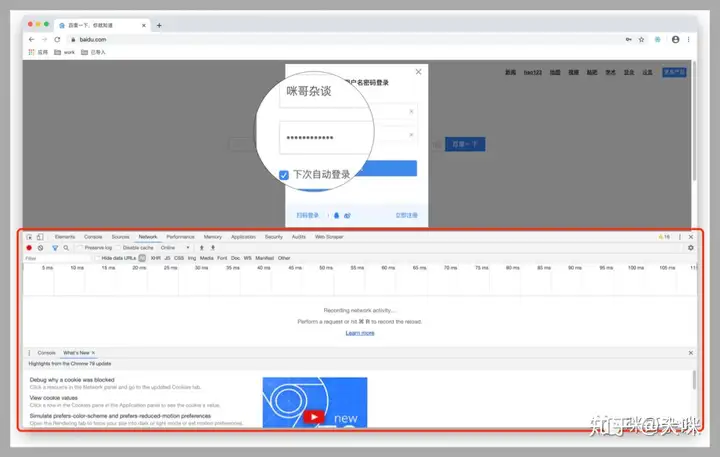Open the Chrome three-dot menu
The height and width of the screenshot is (457, 720).
pyautogui.click(x=688, y=39)
